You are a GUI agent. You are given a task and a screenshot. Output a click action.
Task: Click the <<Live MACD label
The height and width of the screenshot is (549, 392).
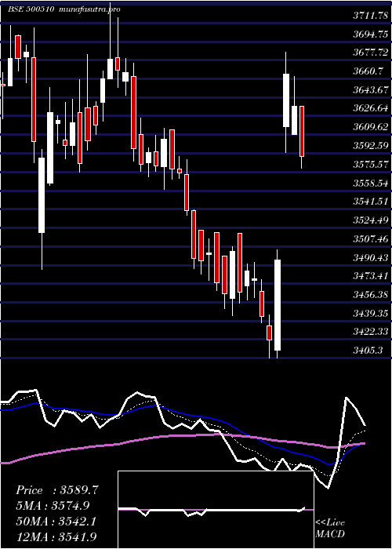pyautogui.click(x=330, y=529)
